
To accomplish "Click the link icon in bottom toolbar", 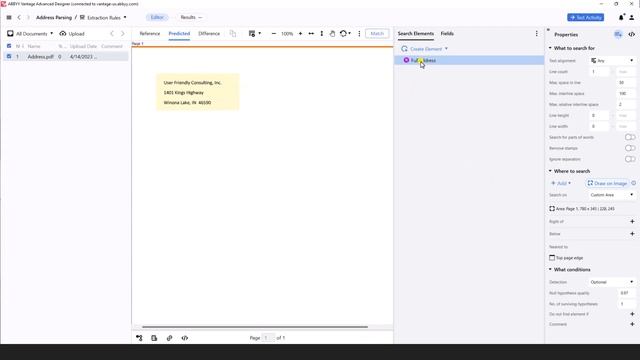I will tap(169, 338).
